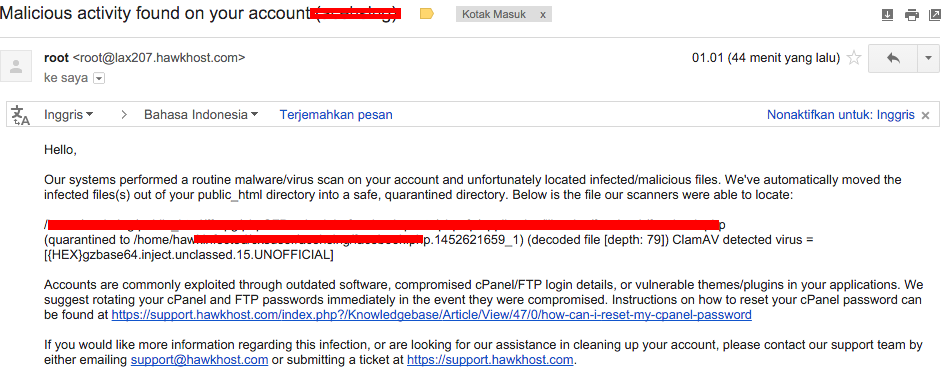Click Terjemahkan pesan link
The width and height of the screenshot is (949, 392).
336,114
